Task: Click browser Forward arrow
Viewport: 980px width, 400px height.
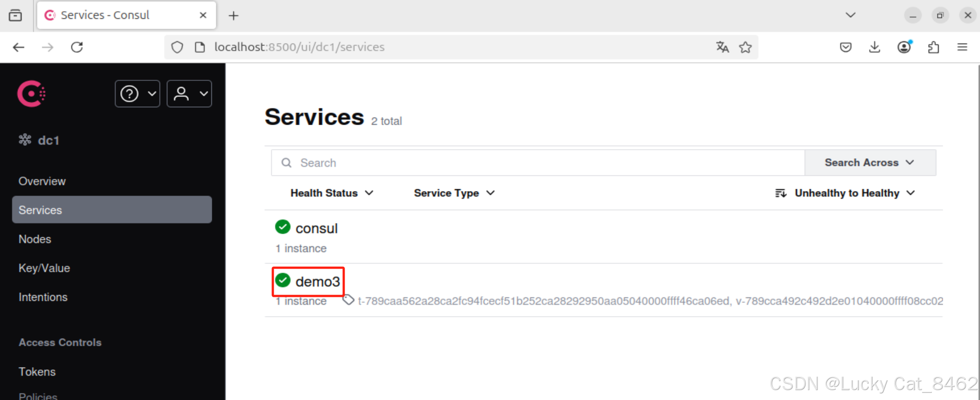Action: click(x=48, y=47)
